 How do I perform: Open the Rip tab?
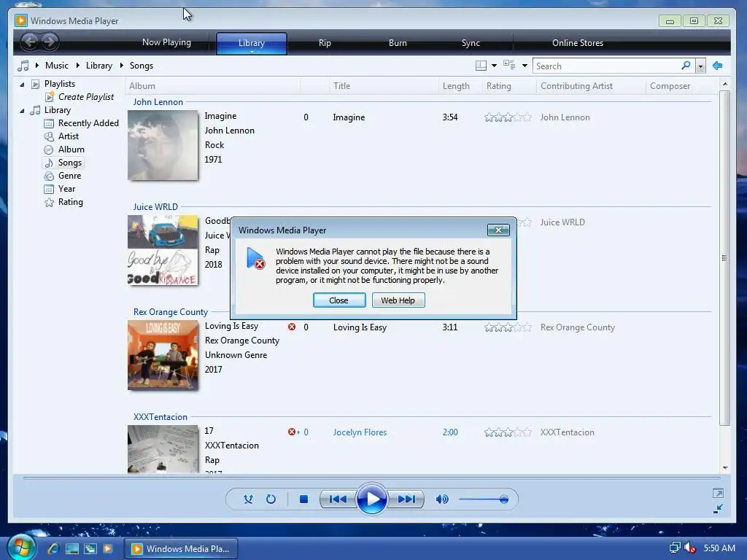(325, 43)
